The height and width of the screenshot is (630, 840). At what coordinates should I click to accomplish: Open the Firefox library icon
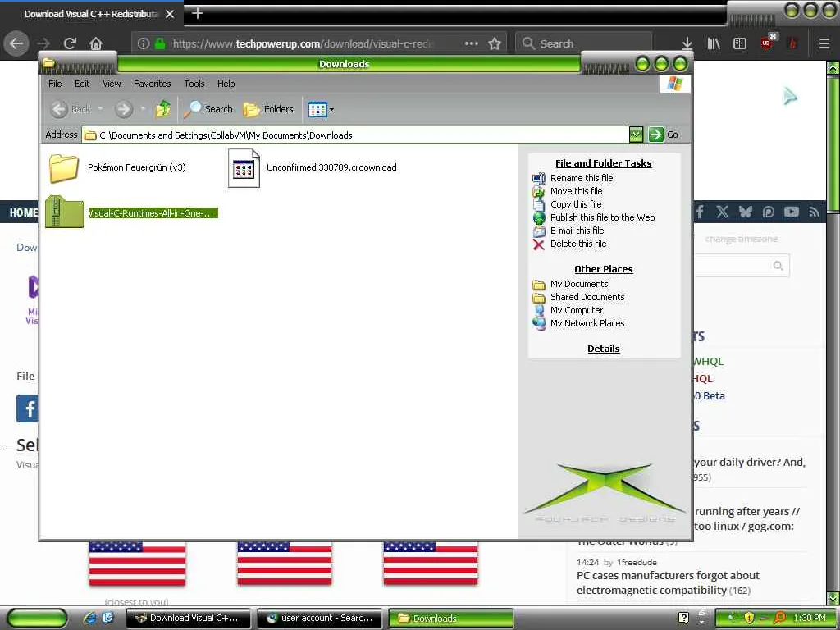(x=714, y=43)
